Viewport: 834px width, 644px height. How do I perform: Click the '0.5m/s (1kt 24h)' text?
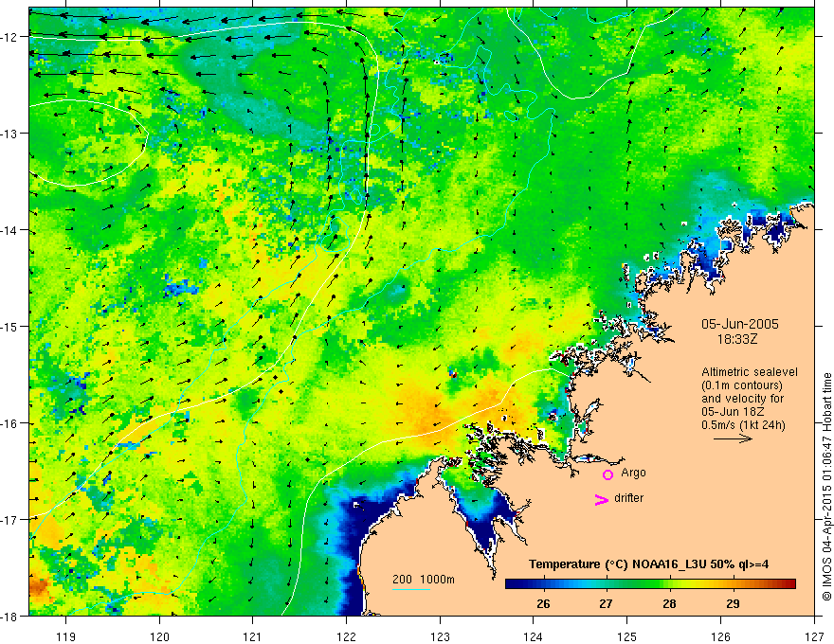click(x=743, y=425)
